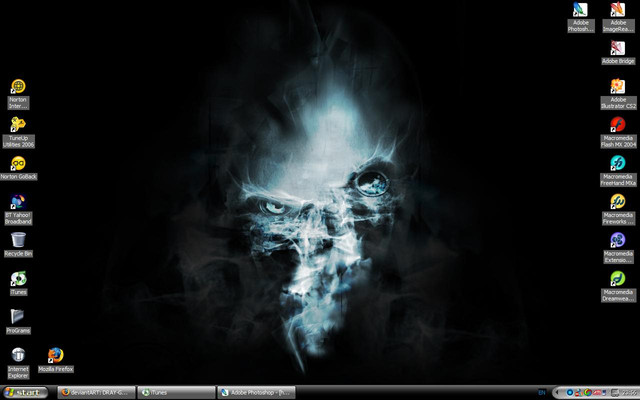
Task: Switch to Adobe Photoshop taskbar window
Action: point(256,393)
